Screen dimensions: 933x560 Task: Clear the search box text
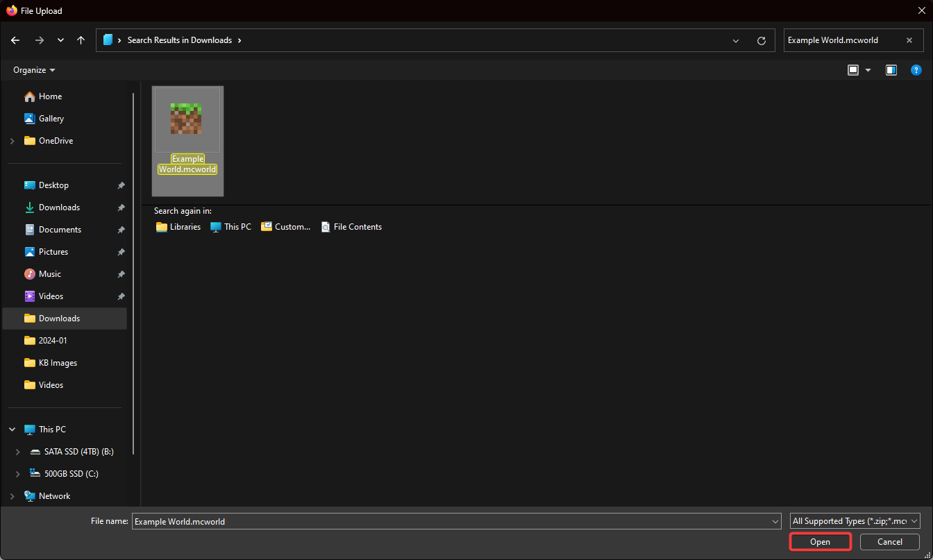[909, 40]
